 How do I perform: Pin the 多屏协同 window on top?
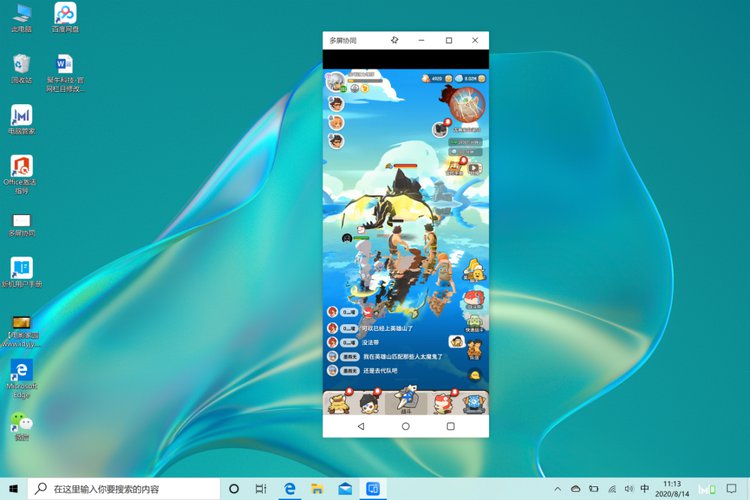click(x=395, y=40)
